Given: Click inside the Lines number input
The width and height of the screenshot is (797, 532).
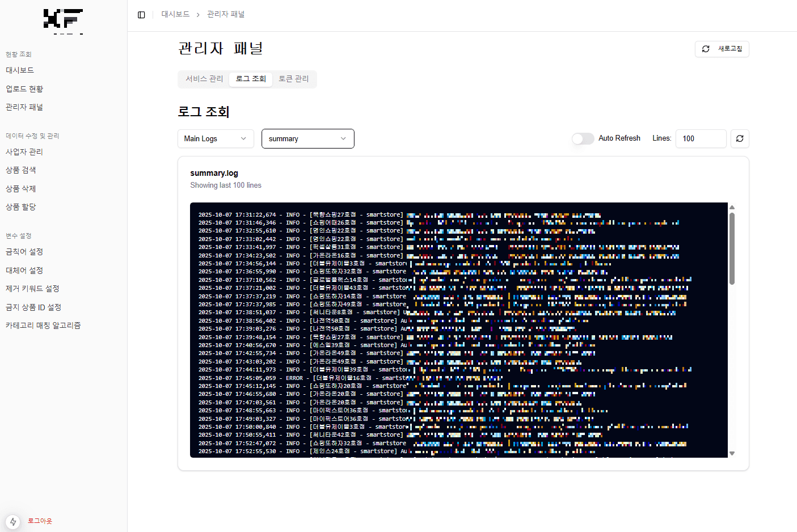Looking at the screenshot, I should [x=701, y=138].
